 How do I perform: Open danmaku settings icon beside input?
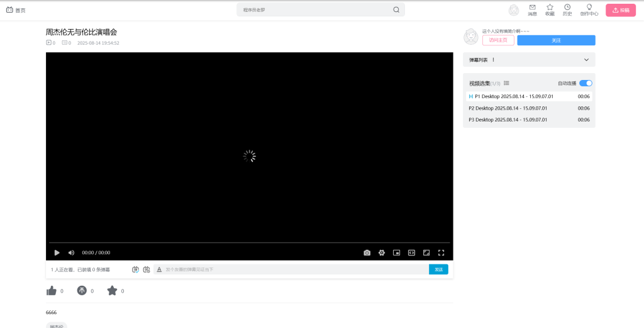147,269
